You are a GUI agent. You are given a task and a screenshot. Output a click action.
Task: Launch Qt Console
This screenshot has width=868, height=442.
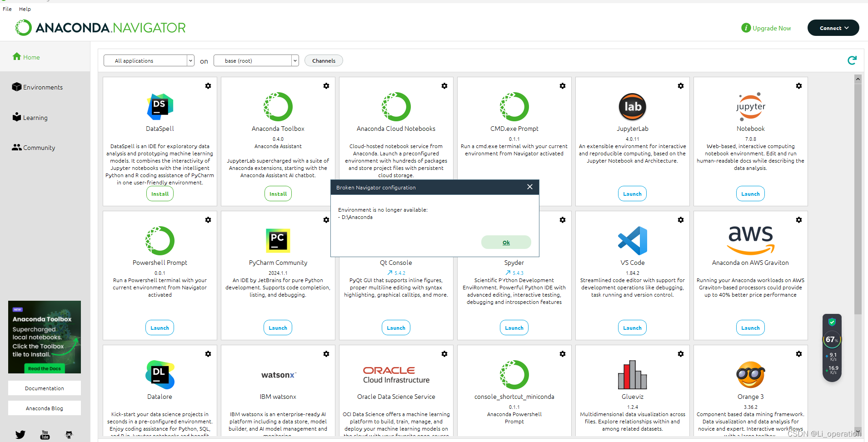396,328
